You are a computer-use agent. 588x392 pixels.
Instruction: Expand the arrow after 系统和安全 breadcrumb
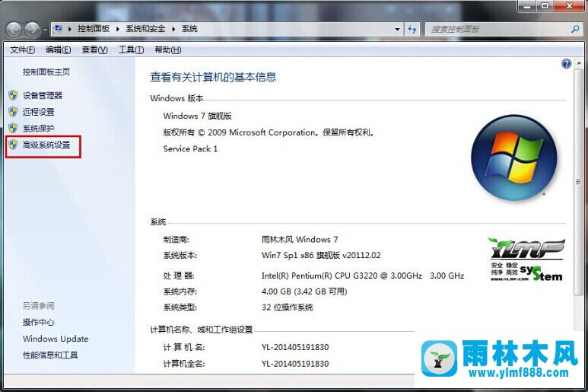click(173, 29)
